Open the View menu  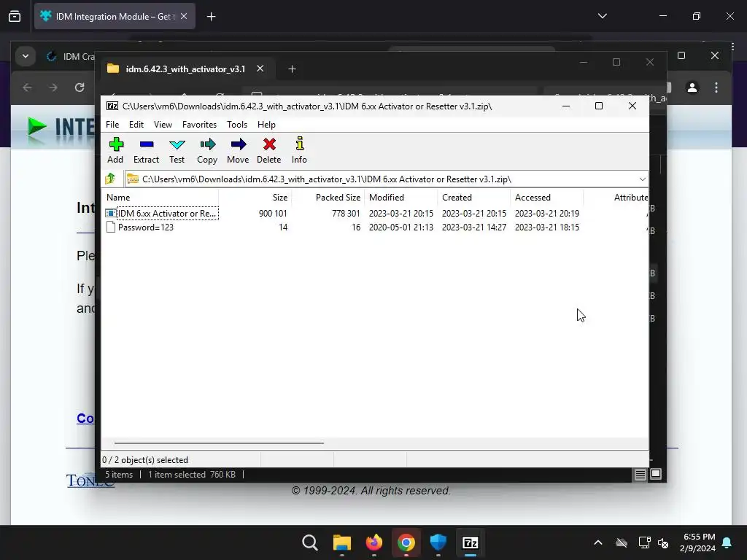click(x=163, y=124)
